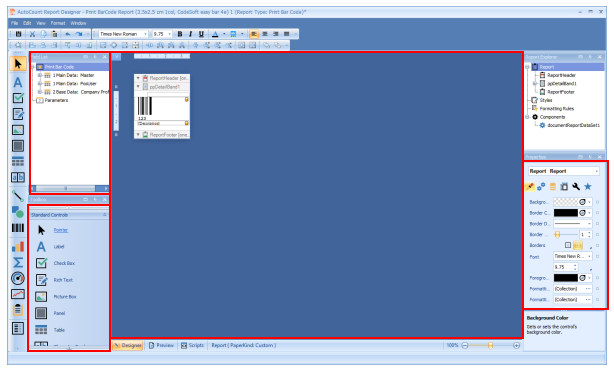Toggle Italic formatting
Viewport: 614px width, 374px height.
coord(190,34)
